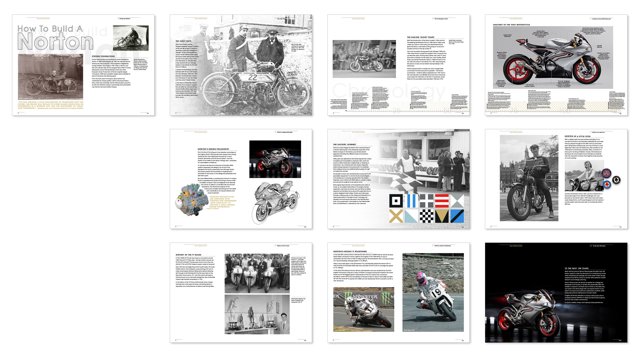The image size is (639, 364).
Task: Open the Geoff Duke racing photo
Action: click(364, 59)
